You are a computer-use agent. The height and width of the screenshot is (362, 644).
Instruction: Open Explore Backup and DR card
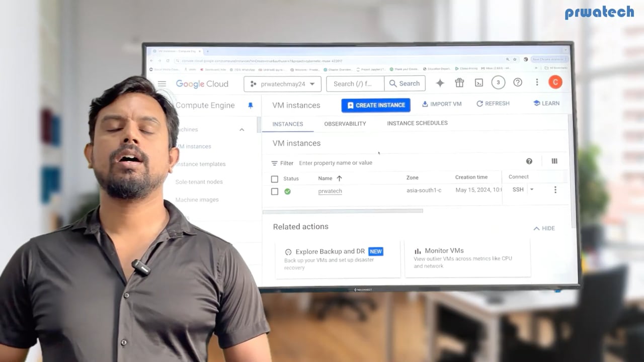[x=338, y=258]
